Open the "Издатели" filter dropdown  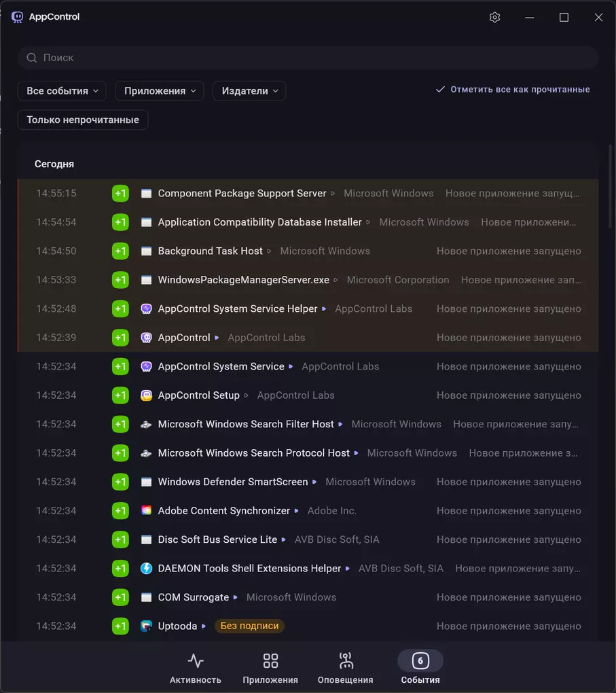(x=249, y=91)
